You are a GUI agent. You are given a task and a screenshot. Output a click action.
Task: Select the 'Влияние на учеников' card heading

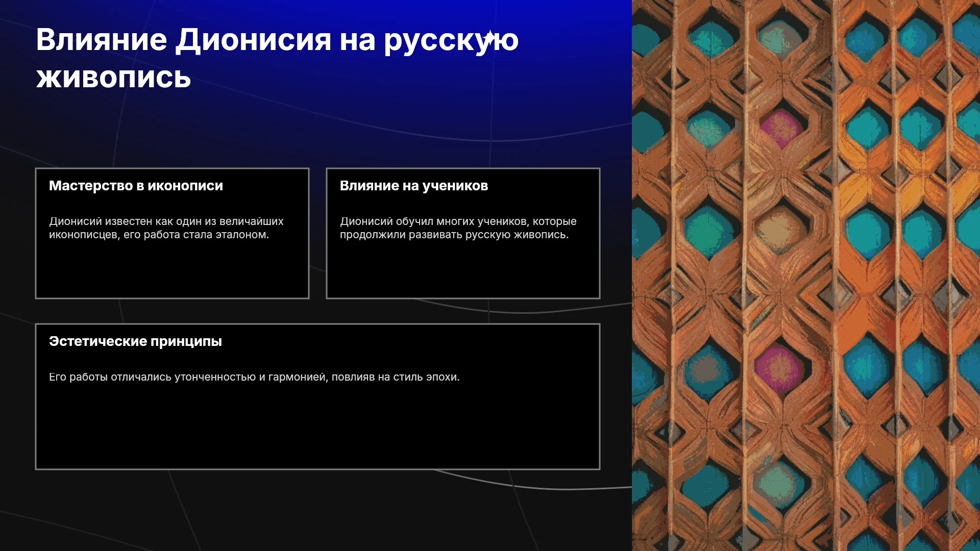[x=414, y=186]
